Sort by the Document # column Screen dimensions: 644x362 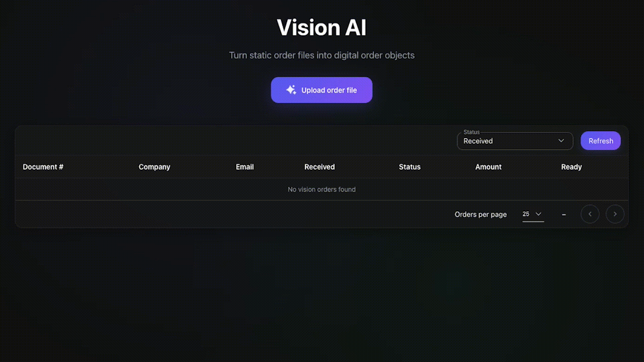click(x=43, y=167)
